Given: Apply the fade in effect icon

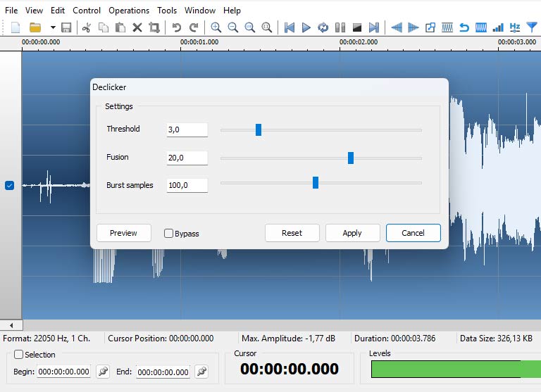Looking at the screenshot, I should click(x=397, y=27).
